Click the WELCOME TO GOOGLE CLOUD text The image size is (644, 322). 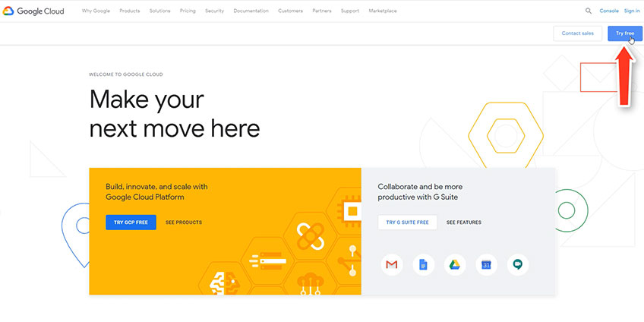125,74
